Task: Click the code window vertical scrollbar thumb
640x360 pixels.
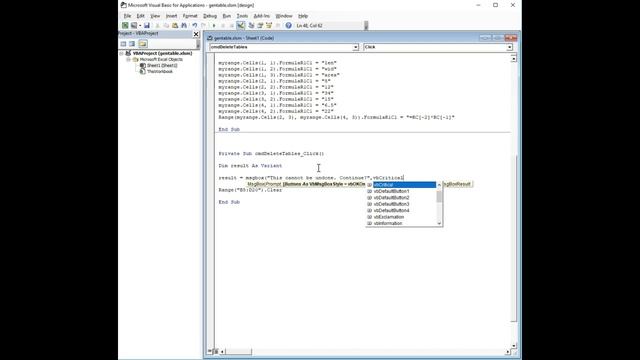Action: [x=513, y=238]
